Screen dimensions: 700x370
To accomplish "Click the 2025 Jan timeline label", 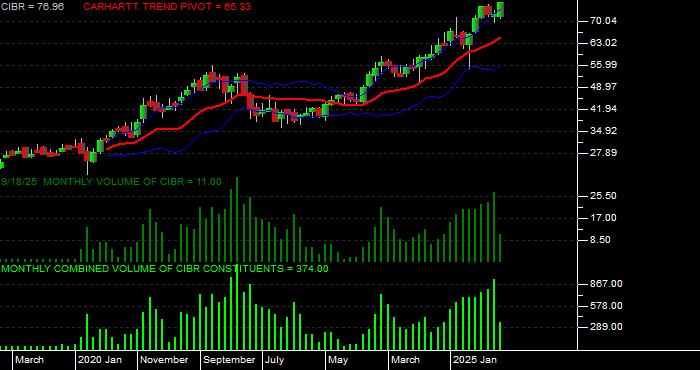I will coord(475,360).
